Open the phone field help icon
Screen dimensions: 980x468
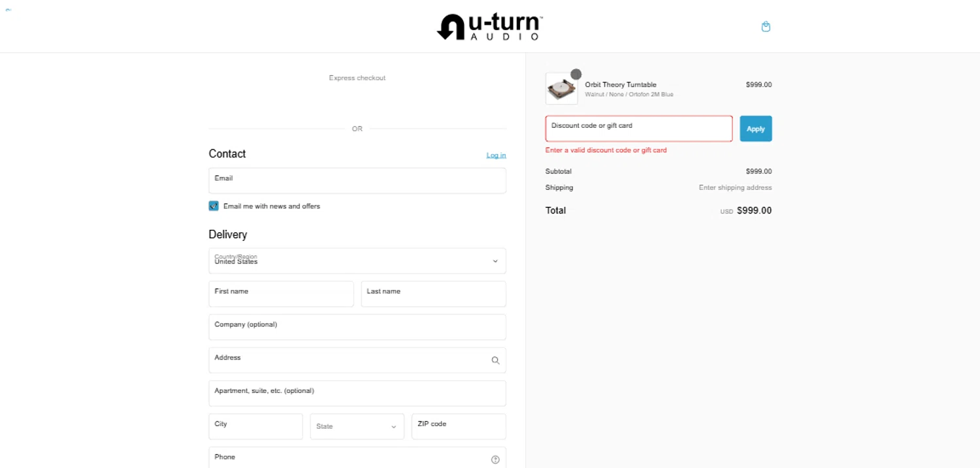(495, 460)
